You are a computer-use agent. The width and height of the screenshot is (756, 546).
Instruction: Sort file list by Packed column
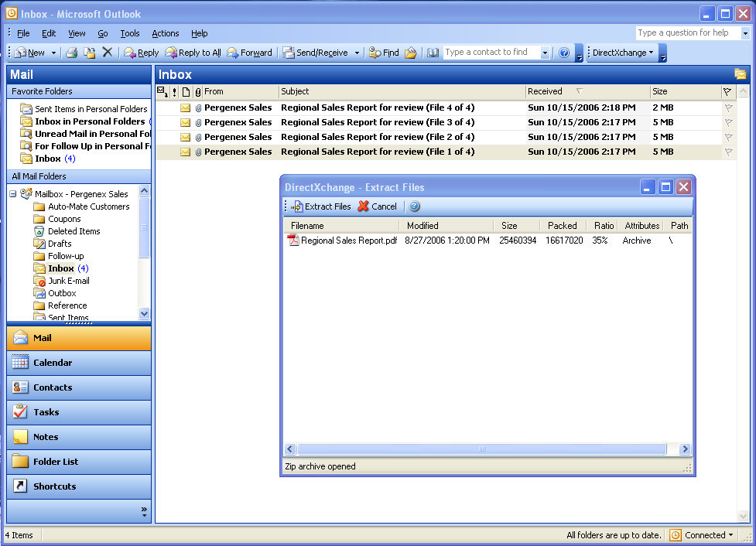click(x=563, y=226)
